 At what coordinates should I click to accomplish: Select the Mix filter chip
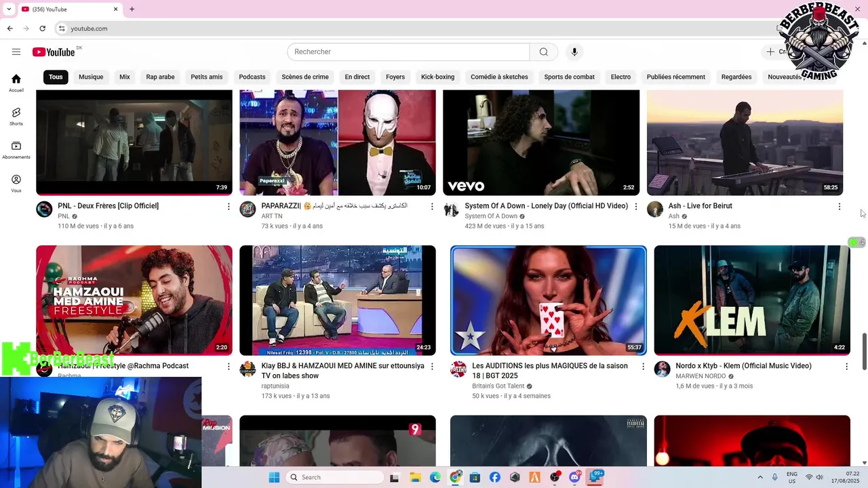125,77
